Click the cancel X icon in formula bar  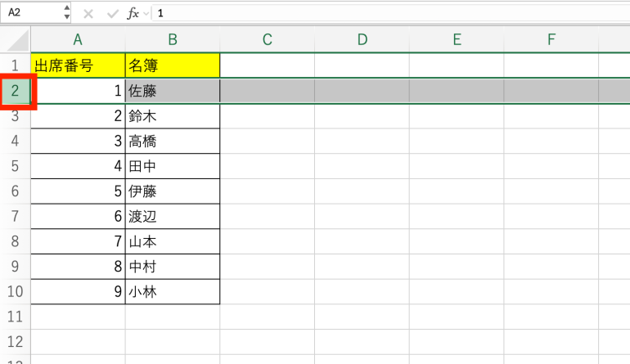tap(88, 13)
